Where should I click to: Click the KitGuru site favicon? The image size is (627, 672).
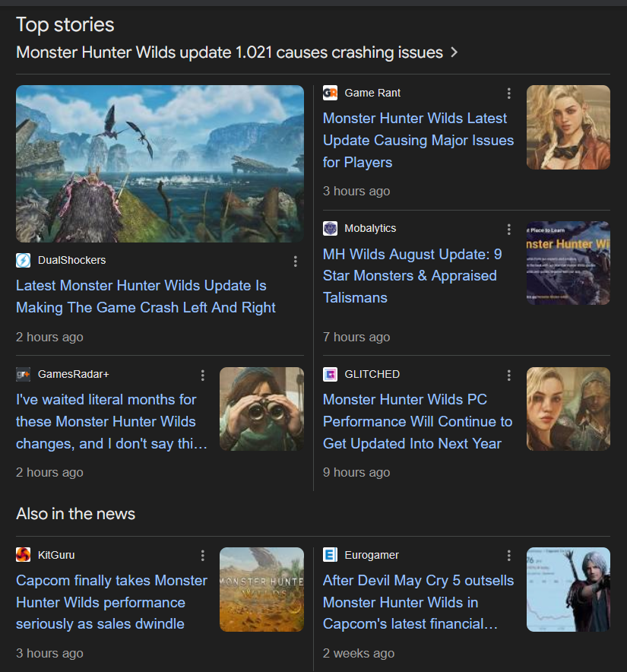(x=23, y=555)
